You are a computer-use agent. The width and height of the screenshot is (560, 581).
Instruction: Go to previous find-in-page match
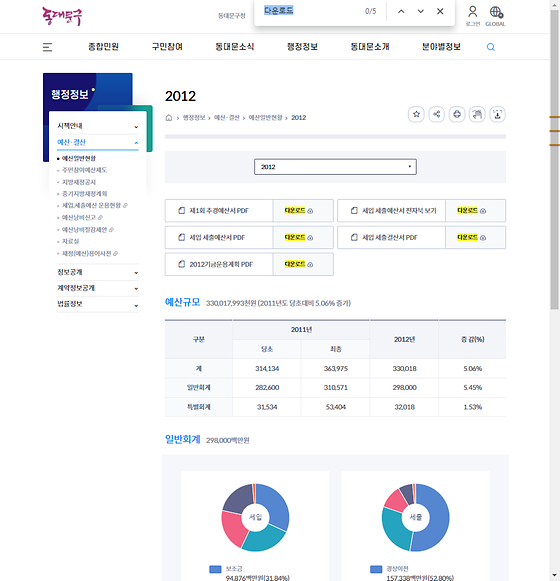[x=401, y=11]
